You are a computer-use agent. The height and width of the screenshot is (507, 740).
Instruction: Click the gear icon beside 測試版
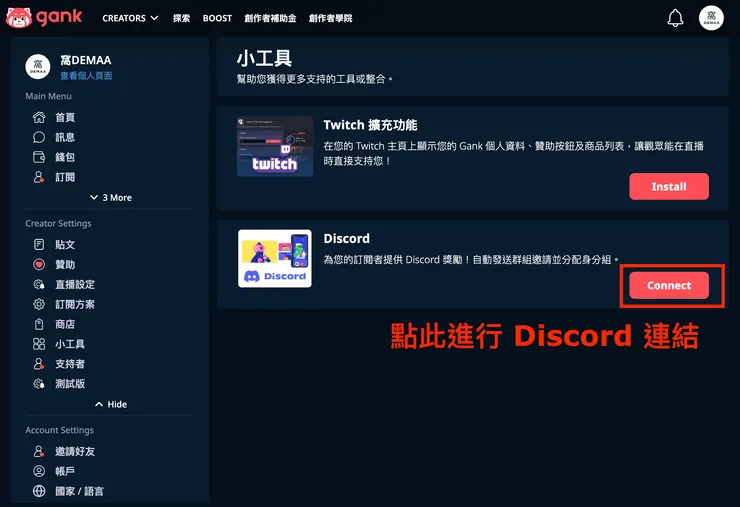(x=39, y=383)
